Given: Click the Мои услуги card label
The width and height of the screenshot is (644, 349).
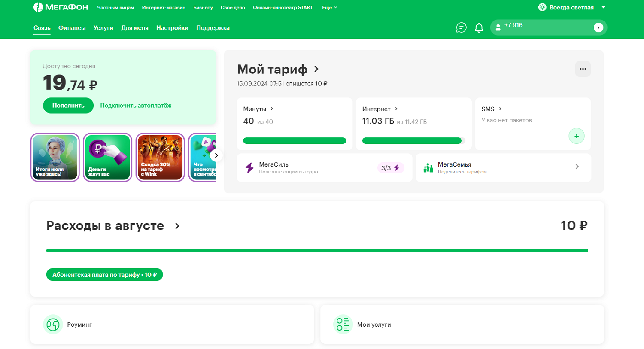Looking at the screenshot, I should pyautogui.click(x=374, y=325).
